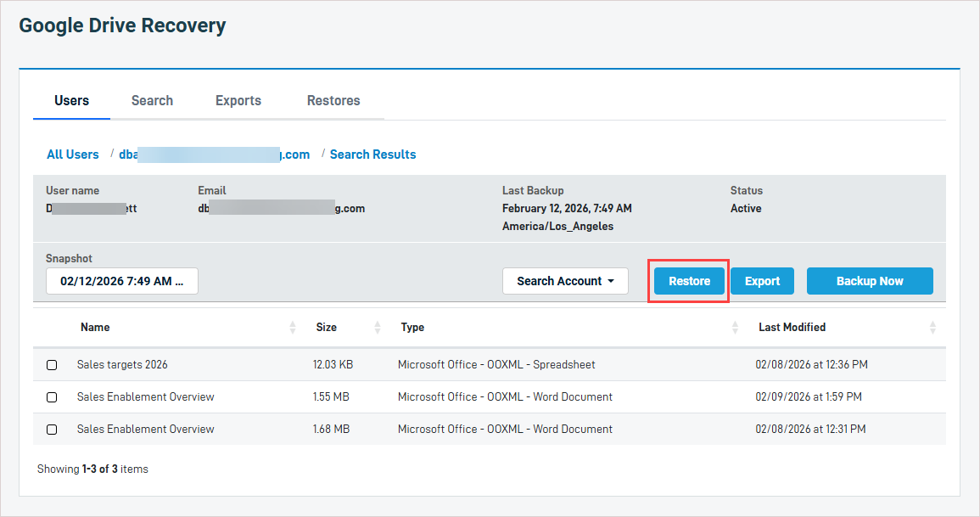Open the Snapshot date dropdown
980x517 pixels.
(121, 281)
